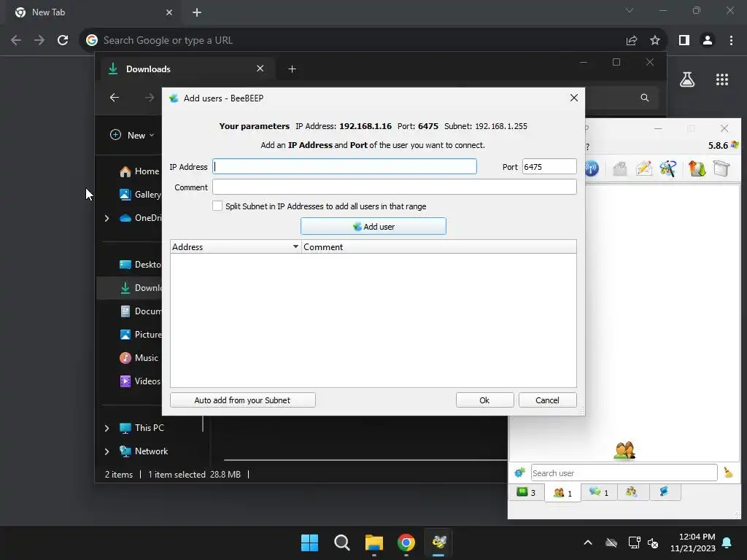This screenshot has width=747, height=560.
Task: Open the file transfer arrows icon in BeeBEEP
Action: 697,168
